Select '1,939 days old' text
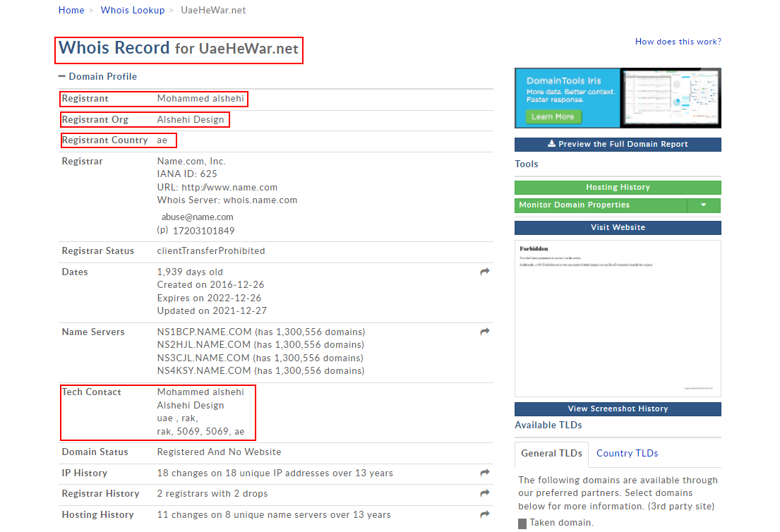This screenshot has width=780, height=532. pos(190,272)
